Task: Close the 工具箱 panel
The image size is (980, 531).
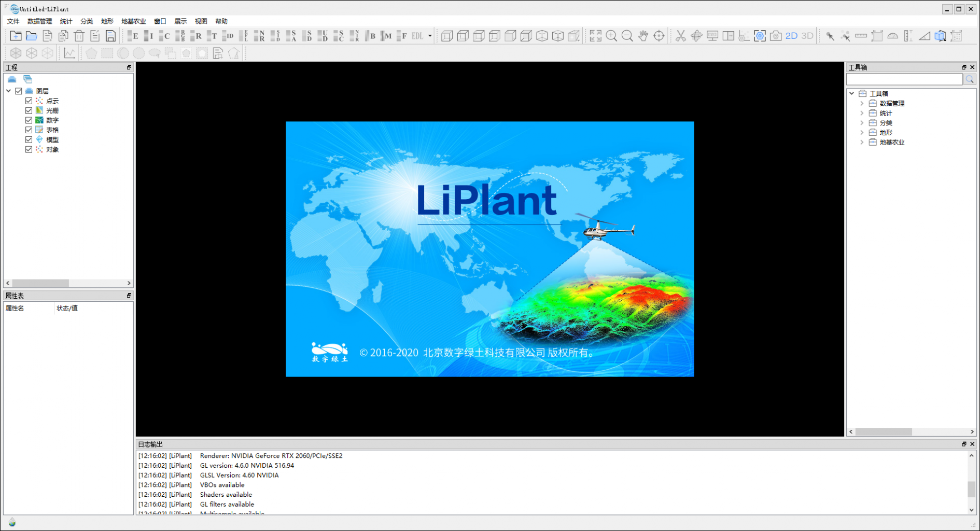Action: click(972, 67)
